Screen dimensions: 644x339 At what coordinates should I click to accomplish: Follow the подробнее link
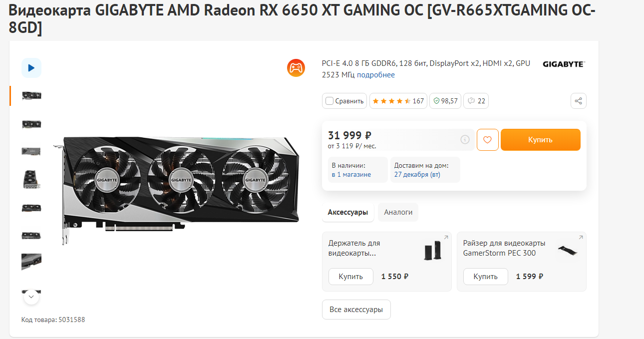coord(376,75)
